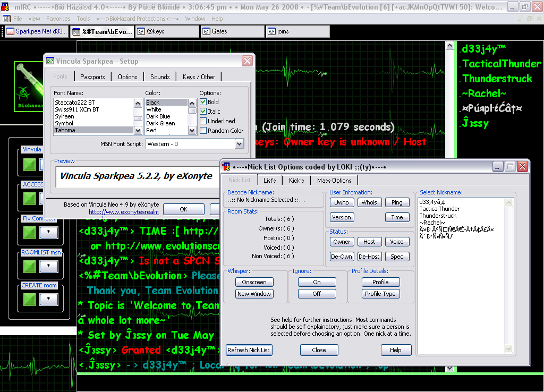Image resolution: width=544 pixels, height=392 pixels.
Task: Click the Font Name list up arrow
Action: pyautogui.click(x=138, y=103)
